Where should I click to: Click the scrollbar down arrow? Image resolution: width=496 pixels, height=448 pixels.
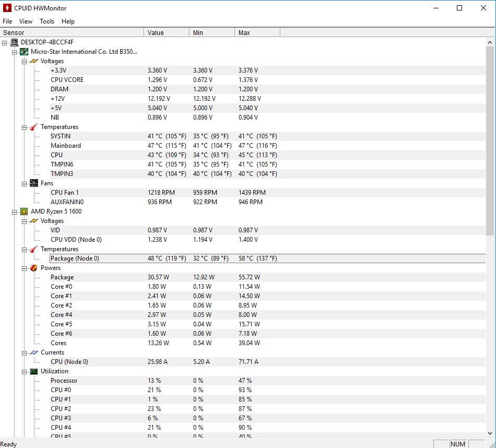[x=490, y=433]
